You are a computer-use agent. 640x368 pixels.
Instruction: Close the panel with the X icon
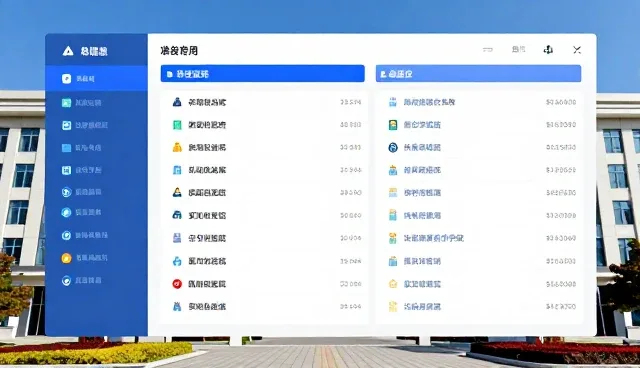(x=577, y=50)
